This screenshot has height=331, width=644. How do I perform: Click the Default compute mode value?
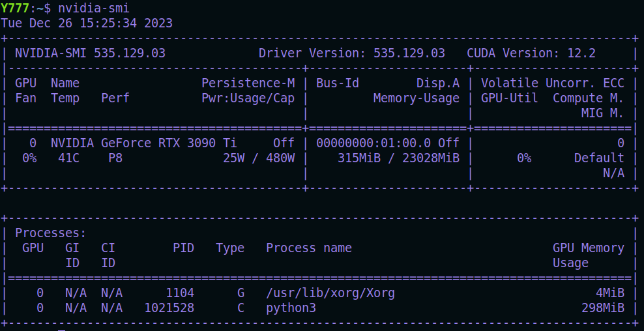(x=599, y=158)
